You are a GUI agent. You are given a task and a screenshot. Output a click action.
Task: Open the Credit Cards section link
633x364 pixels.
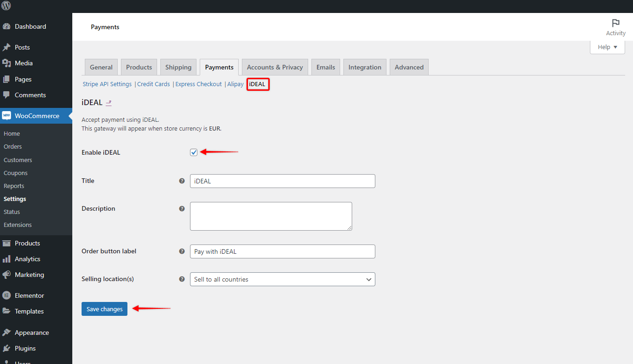coord(154,84)
